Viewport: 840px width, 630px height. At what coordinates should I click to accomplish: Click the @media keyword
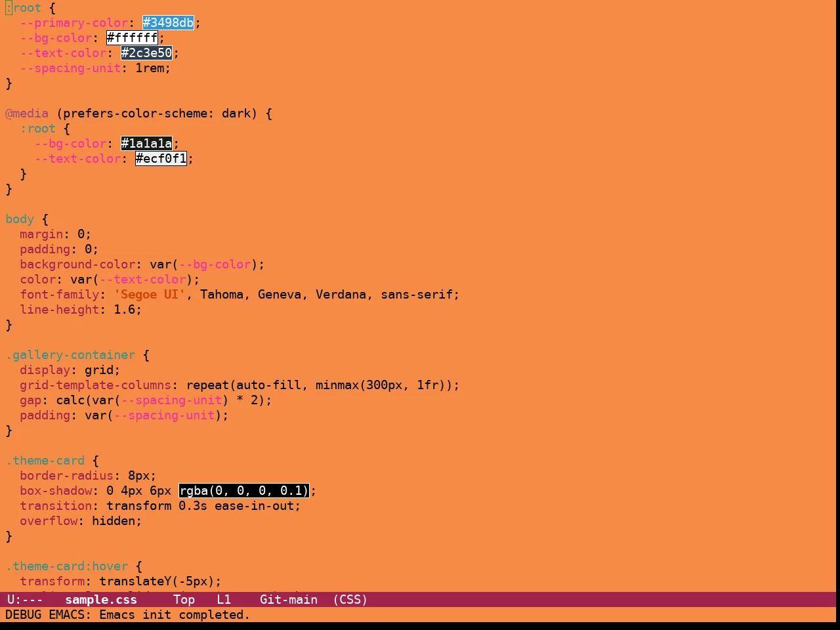click(27, 114)
